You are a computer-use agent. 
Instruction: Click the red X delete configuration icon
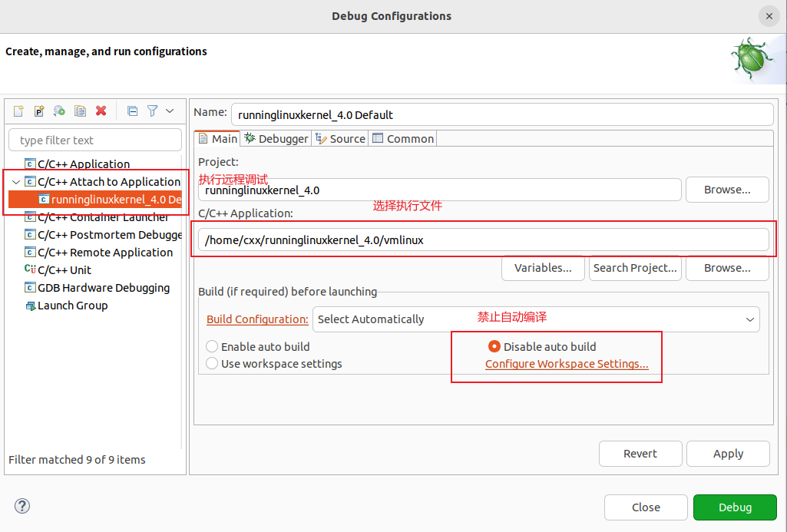(x=101, y=111)
